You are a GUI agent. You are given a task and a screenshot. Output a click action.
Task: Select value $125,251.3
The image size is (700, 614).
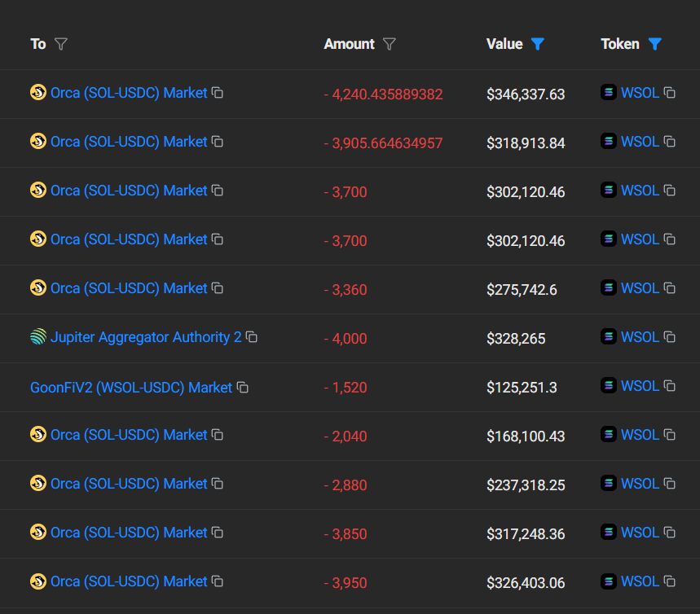(522, 388)
